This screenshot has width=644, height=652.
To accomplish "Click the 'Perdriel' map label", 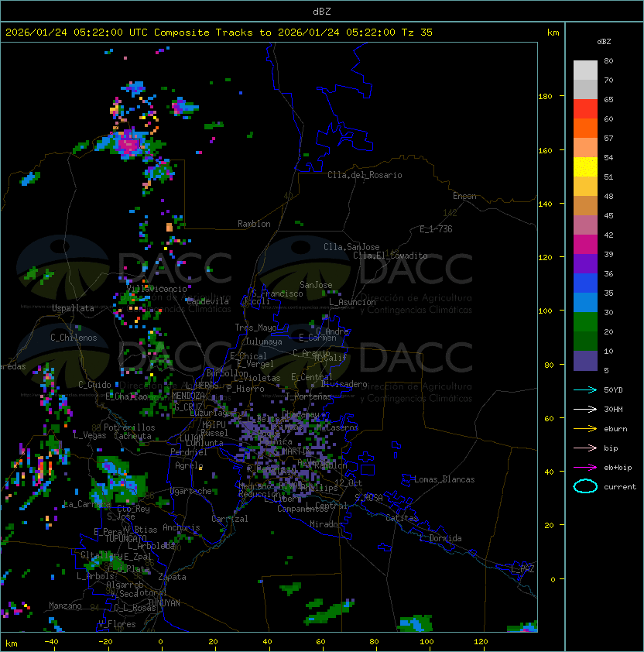I will coord(189,452).
